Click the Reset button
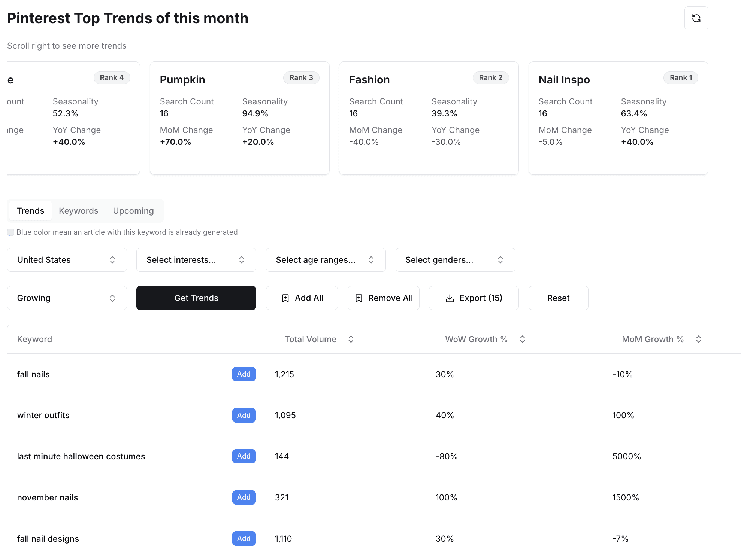741x560 pixels. pos(558,298)
